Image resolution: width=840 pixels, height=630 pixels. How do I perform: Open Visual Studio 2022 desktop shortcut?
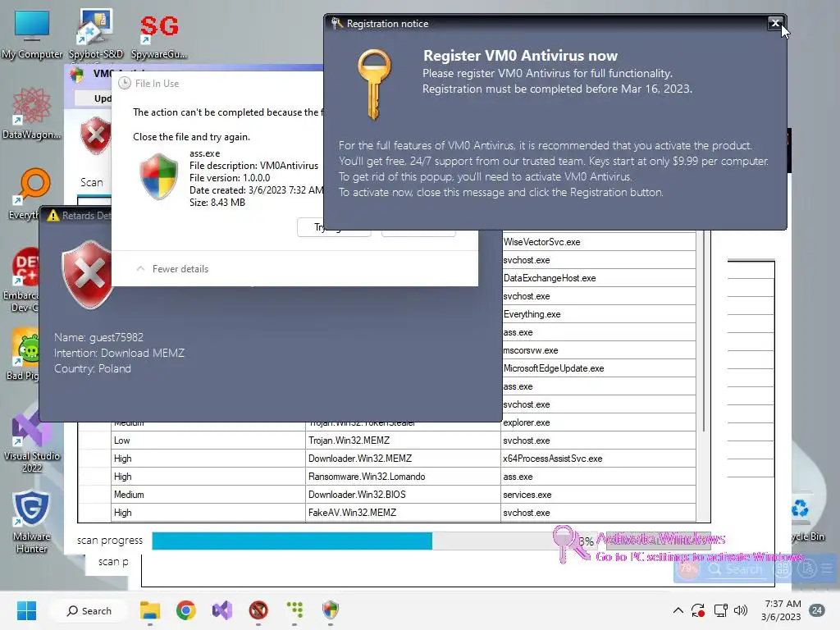click(x=32, y=441)
